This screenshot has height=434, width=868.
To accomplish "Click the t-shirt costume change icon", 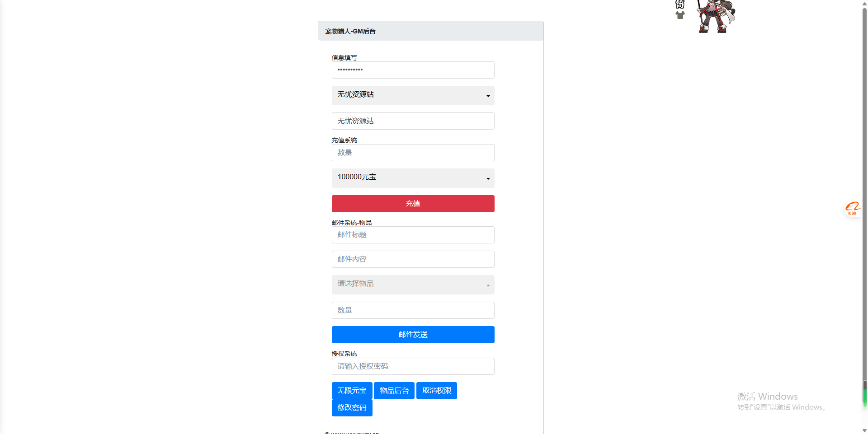I will tap(680, 15).
